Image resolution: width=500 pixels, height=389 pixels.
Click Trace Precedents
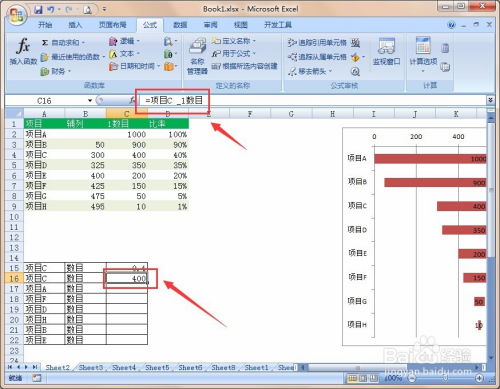point(317,43)
